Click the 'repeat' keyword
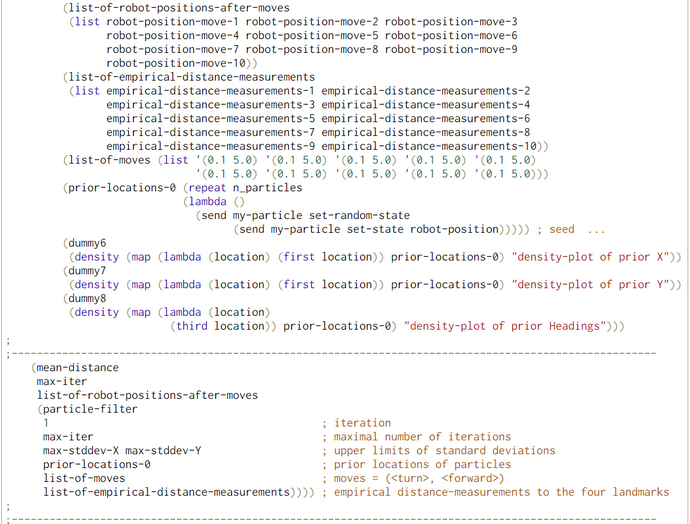The width and height of the screenshot is (690, 524). (x=207, y=188)
